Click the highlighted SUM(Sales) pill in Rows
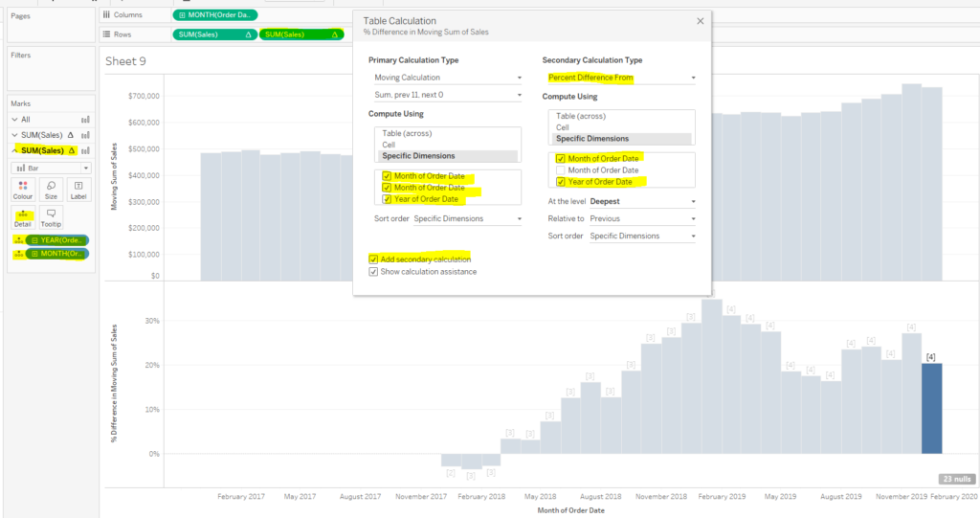 (301, 34)
